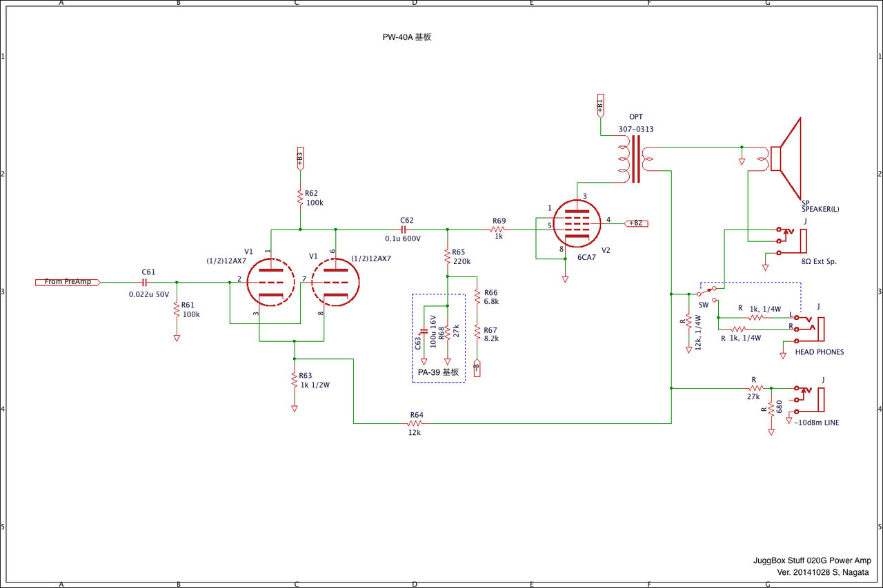Click the ground symbol below R61
This screenshot has height=588, width=883.
pyautogui.click(x=177, y=338)
